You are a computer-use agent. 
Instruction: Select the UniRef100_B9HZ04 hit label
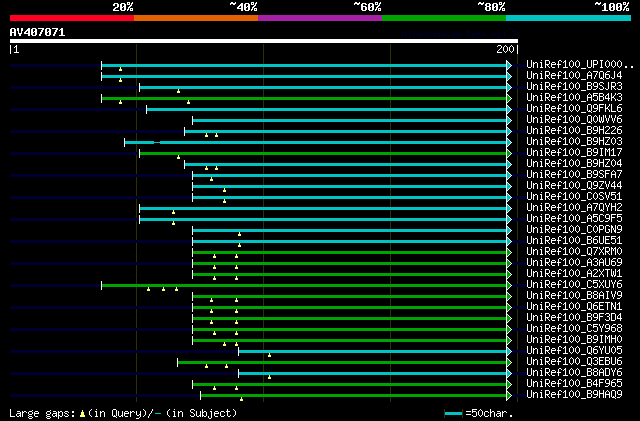tap(574, 163)
